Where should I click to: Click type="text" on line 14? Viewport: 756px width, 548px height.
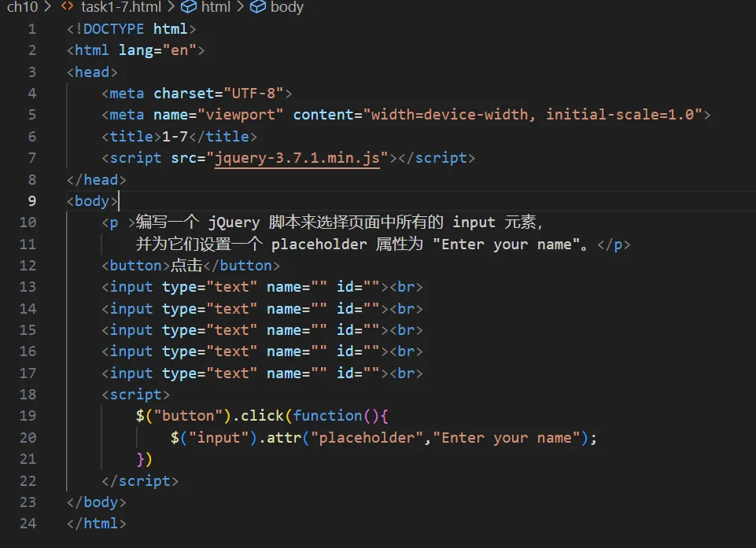coord(210,309)
